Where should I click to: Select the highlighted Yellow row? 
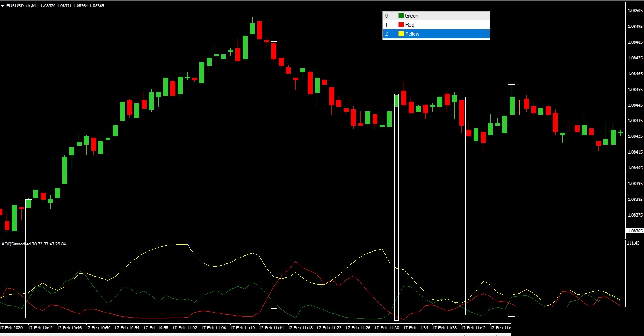(x=436, y=34)
